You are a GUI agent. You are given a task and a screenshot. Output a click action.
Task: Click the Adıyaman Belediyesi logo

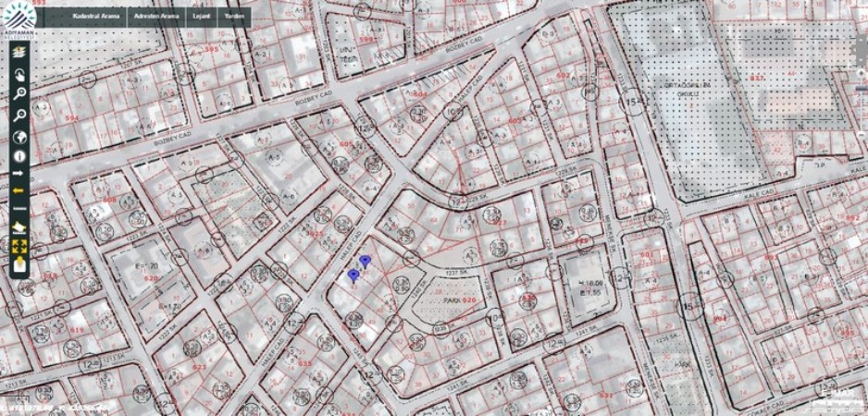coord(20,18)
